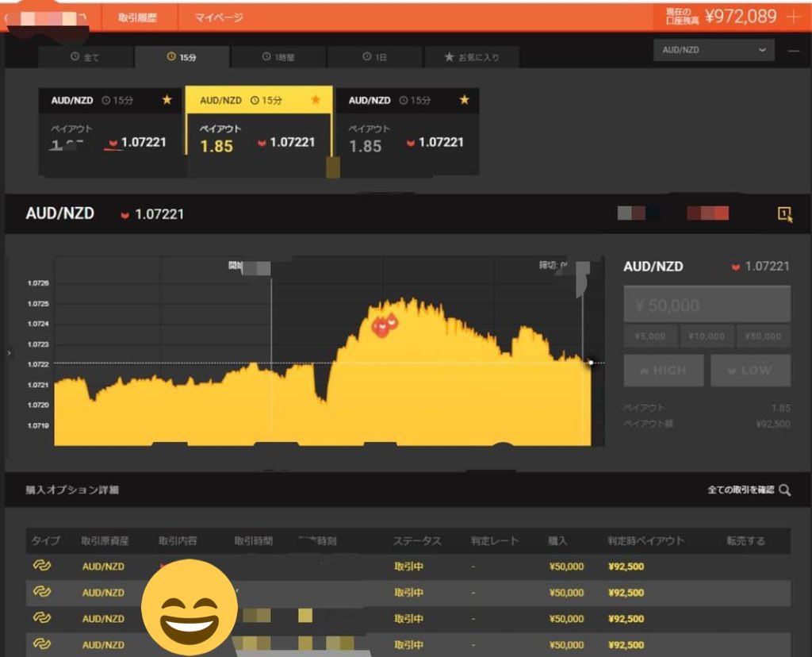Open 全ての取引を確認 link
Screen dimensions: 812x657
[x=741, y=490]
